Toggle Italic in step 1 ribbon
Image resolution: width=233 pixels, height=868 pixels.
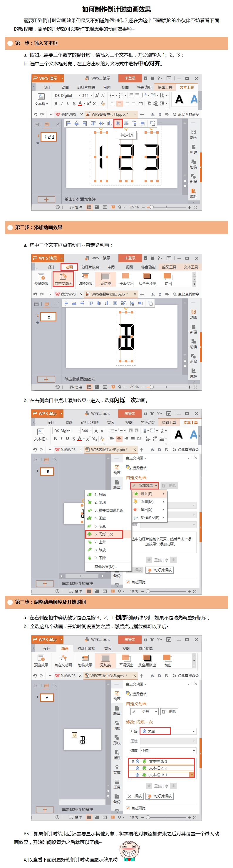pyautogui.click(x=62, y=103)
